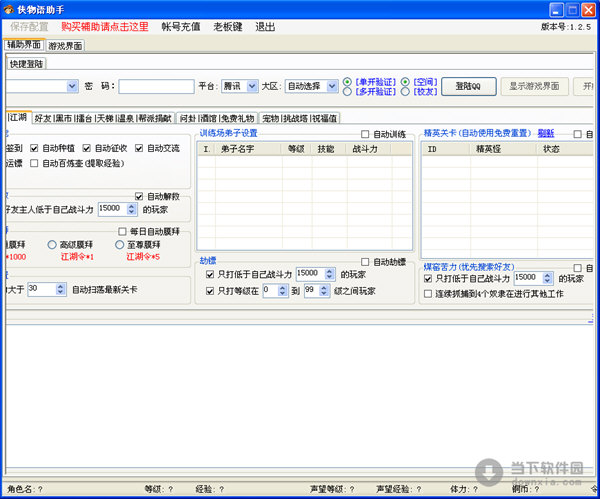This screenshot has width=600, height=499.
Task: Select the 多开验证 radio button
Action: tap(347, 92)
